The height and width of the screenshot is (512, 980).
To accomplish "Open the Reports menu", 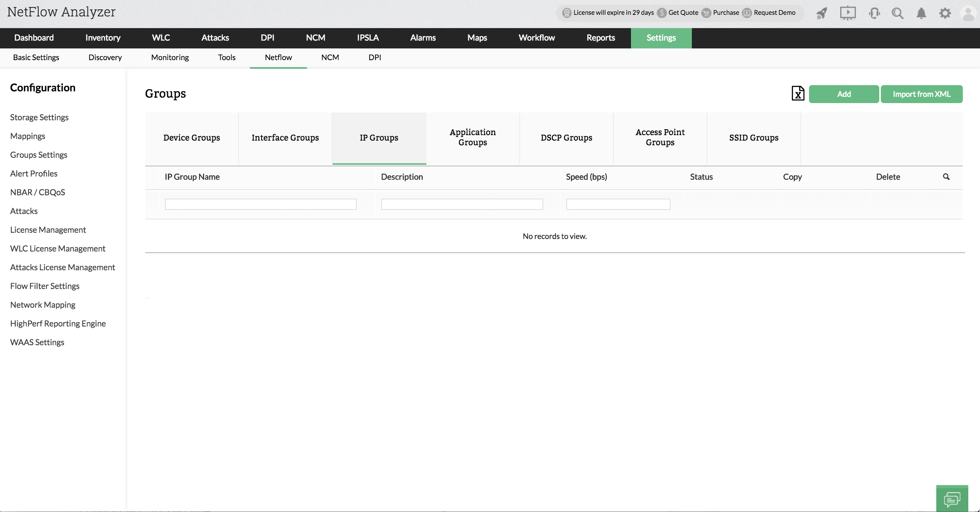I will pyautogui.click(x=600, y=38).
